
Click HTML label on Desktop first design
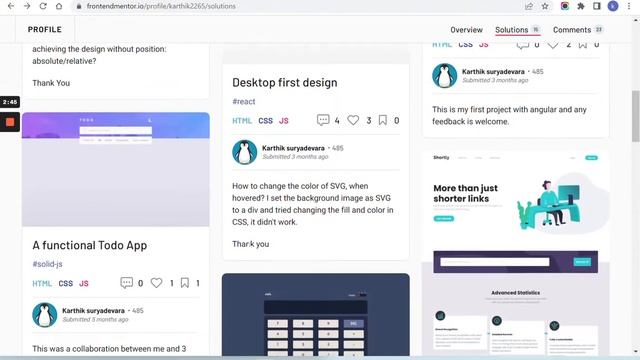point(242,121)
